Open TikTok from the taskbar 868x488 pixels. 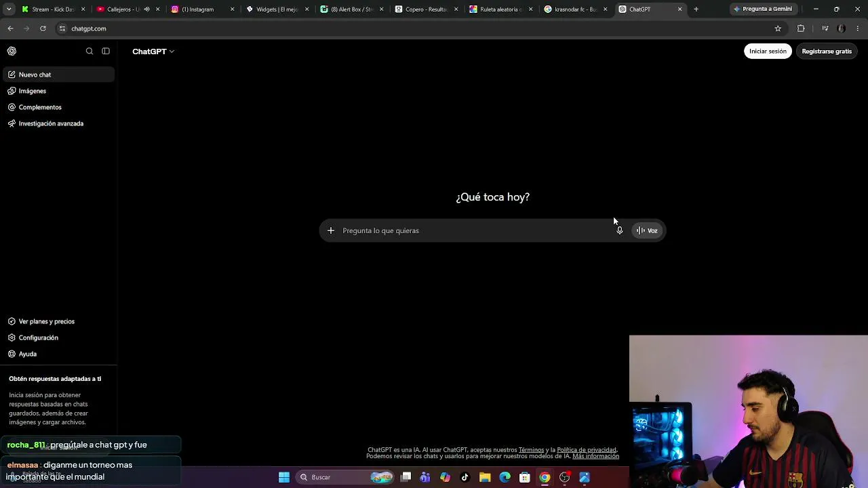coord(465,477)
